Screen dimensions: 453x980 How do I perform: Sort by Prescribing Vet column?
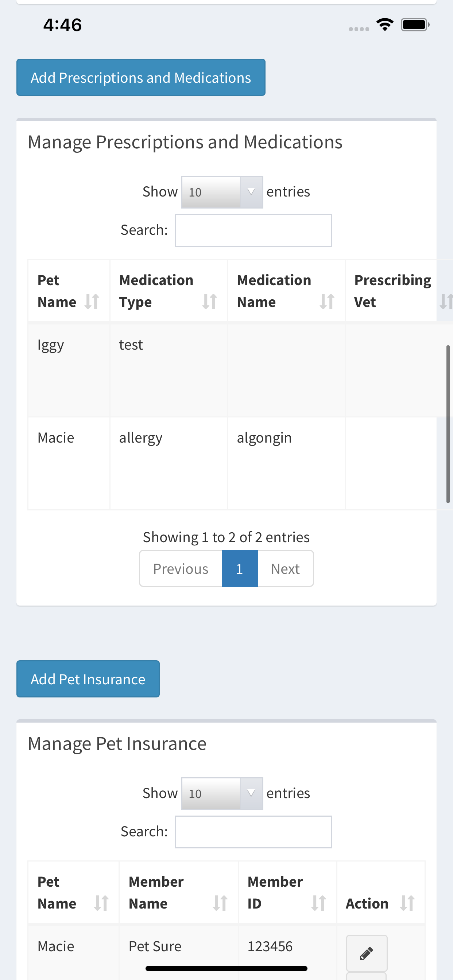click(x=399, y=291)
